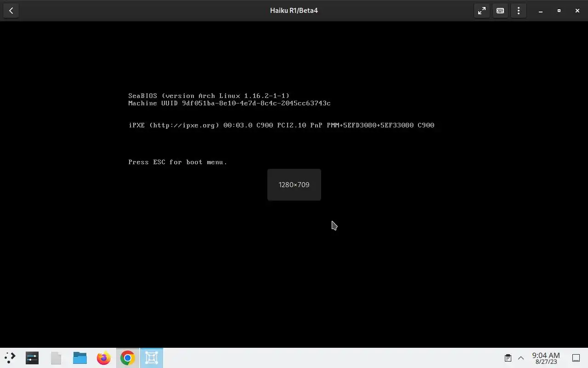Switch to Google Chrome in the taskbar
Viewport: 588px width, 368px height.
coord(128,358)
